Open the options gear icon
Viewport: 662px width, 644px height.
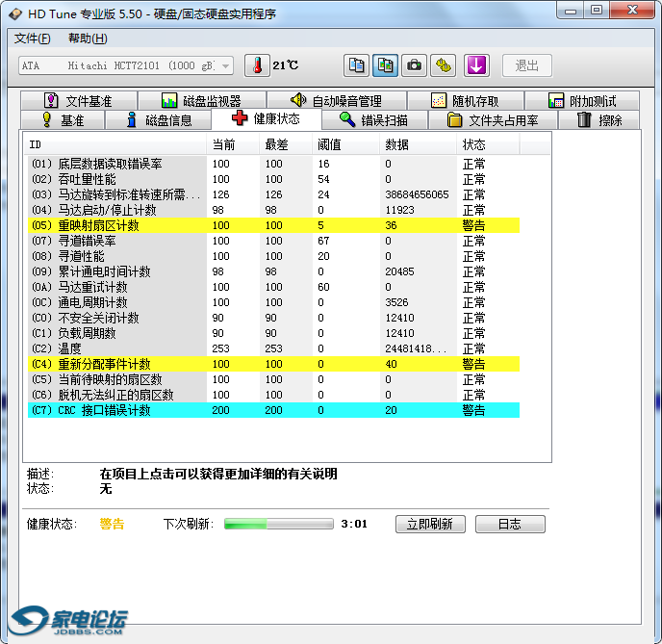(443, 65)
